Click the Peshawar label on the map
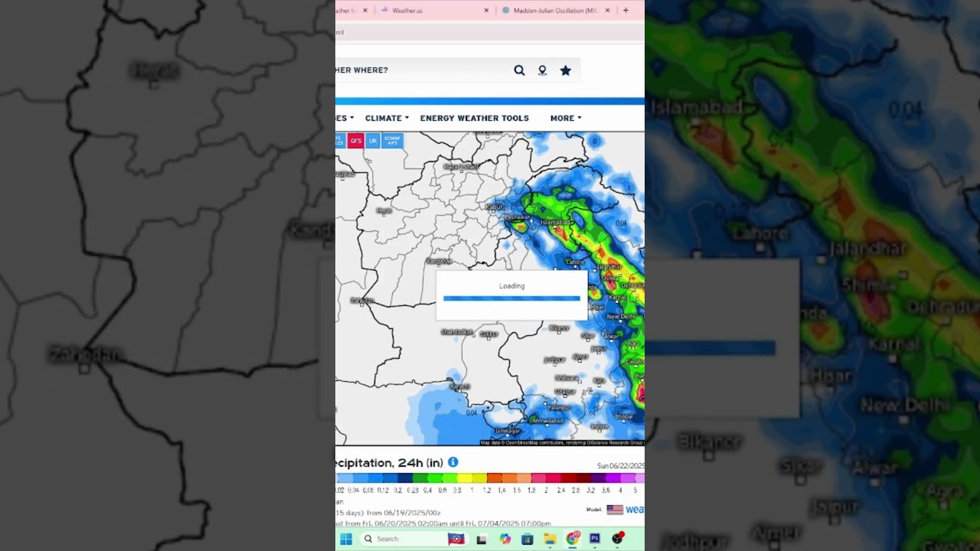This screenshot has width=980, height=551. tap(518, 217)
